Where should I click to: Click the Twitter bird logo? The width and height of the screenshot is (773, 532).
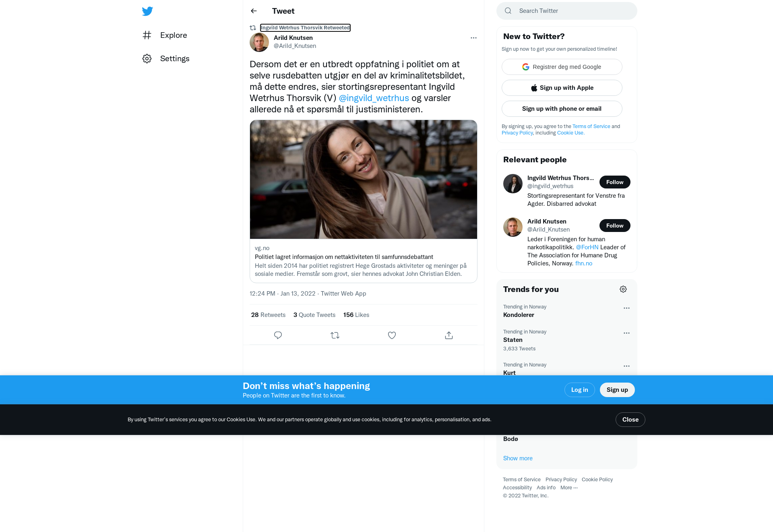pos(147,11)
